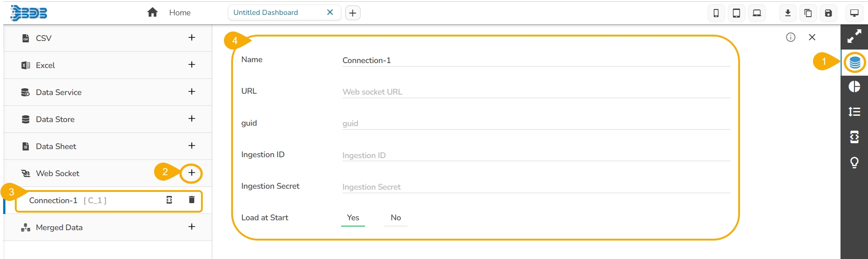Toggle fullscreen with the expand arrows icon
Screen dimensions: 868x259
pyautogui.click(x=854, y=36)
